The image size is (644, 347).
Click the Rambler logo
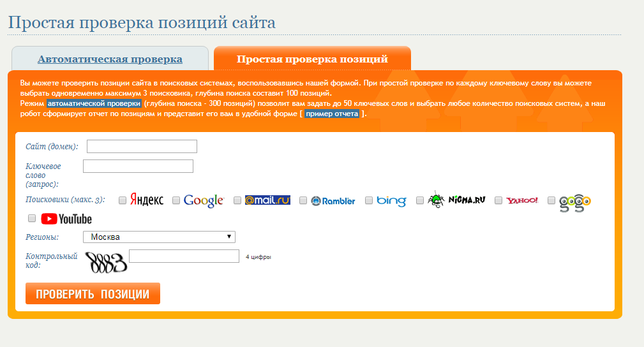pyautogui.click(x=333, y=201)
